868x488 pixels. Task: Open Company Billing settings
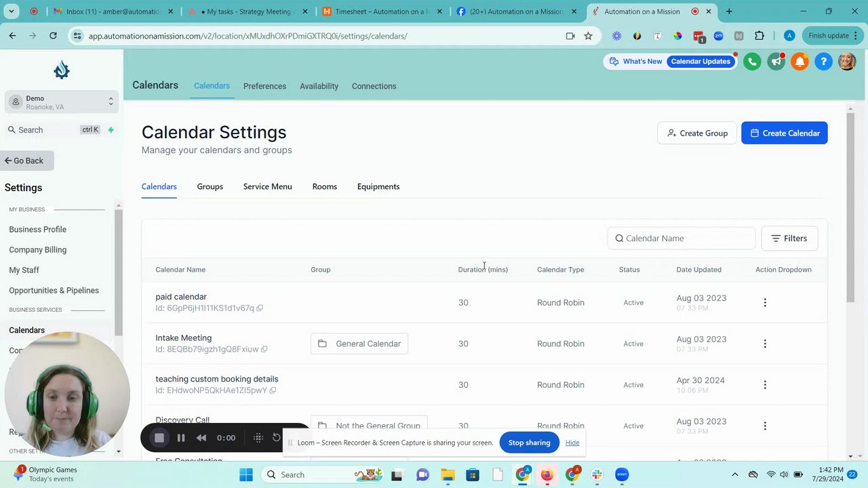(38, 249)
